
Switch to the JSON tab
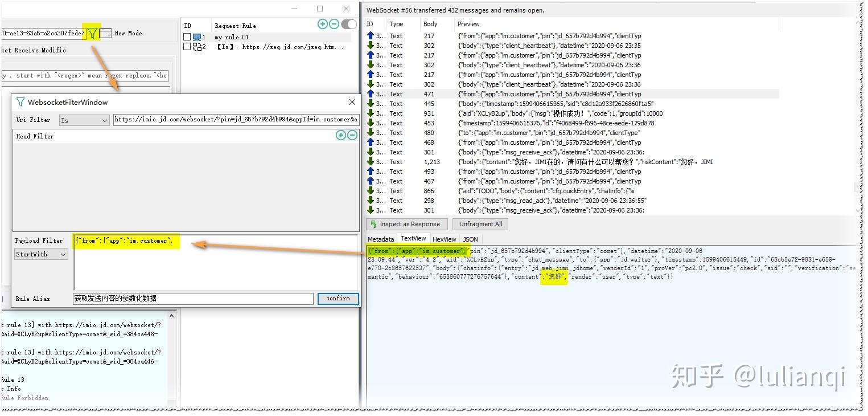470,239
